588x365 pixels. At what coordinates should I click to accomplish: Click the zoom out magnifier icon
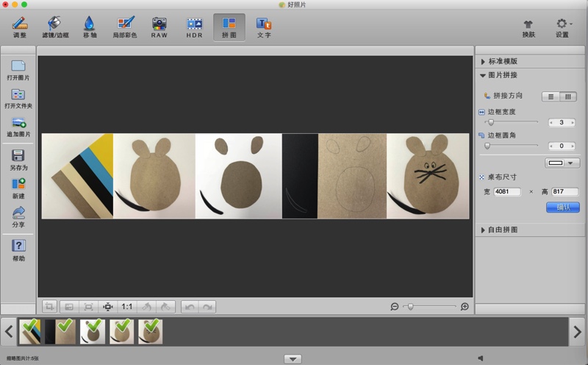point(394,307)
